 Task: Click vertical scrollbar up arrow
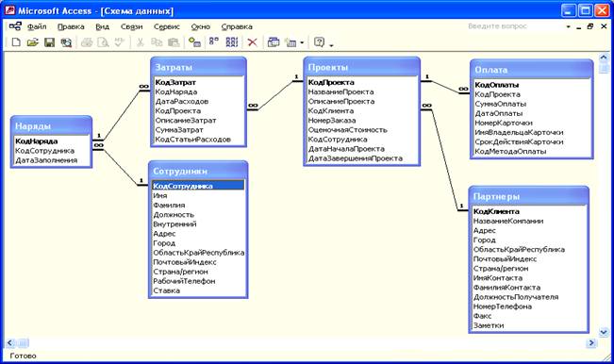click(x=603, y=58)
